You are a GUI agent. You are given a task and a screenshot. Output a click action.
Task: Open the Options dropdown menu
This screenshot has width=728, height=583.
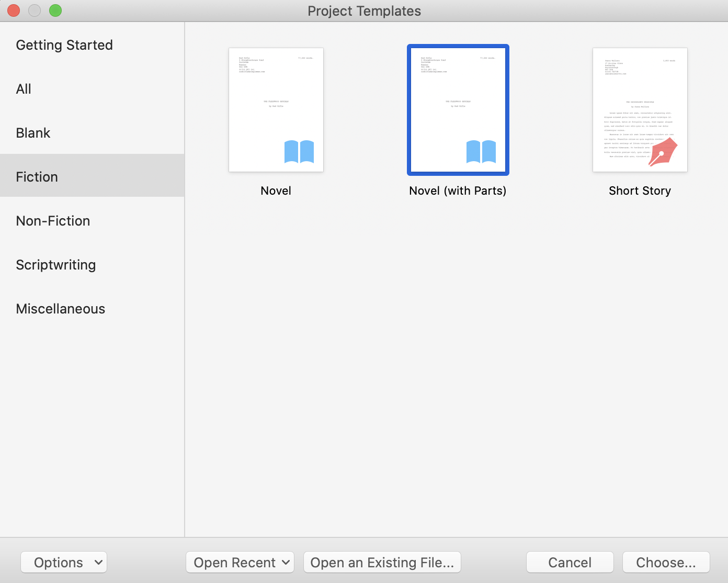coord(64,563)
